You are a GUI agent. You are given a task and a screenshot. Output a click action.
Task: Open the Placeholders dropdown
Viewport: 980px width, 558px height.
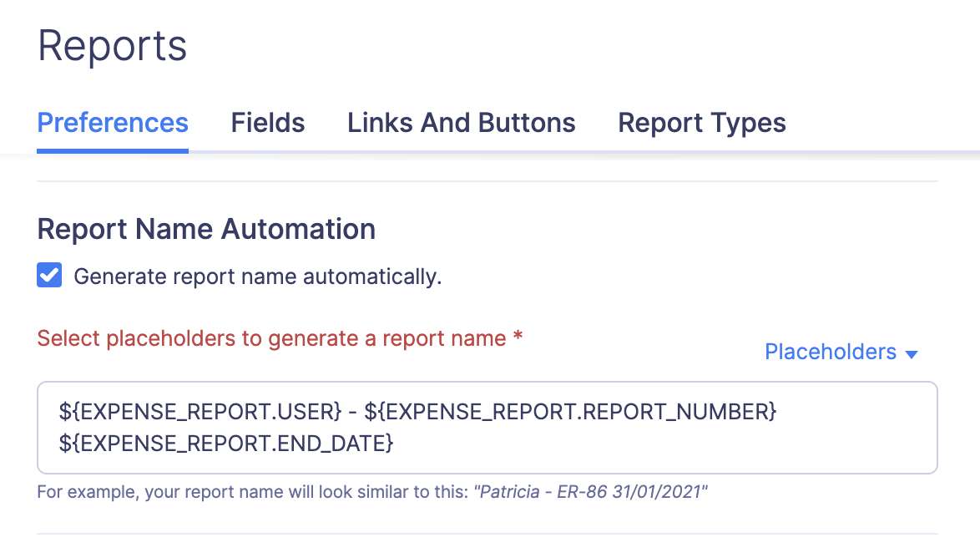(831, 352)
